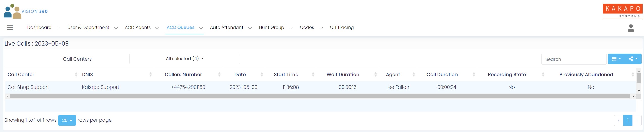644x132 pixels.
Task: Click the next page arrow
Action: click(x=637, y=120)
